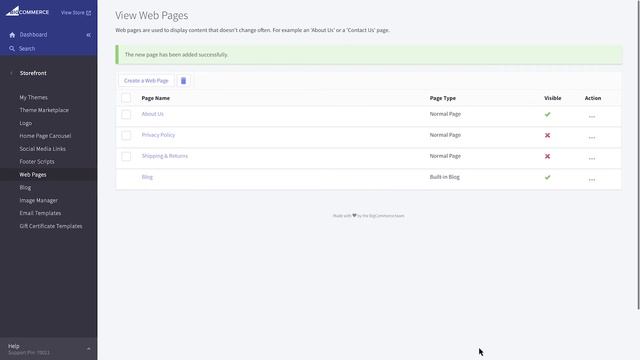Check the Shipping & Returns row checkbox
Image resolution: width=640 pixels, height=360 pixels.
click(126, 156)
